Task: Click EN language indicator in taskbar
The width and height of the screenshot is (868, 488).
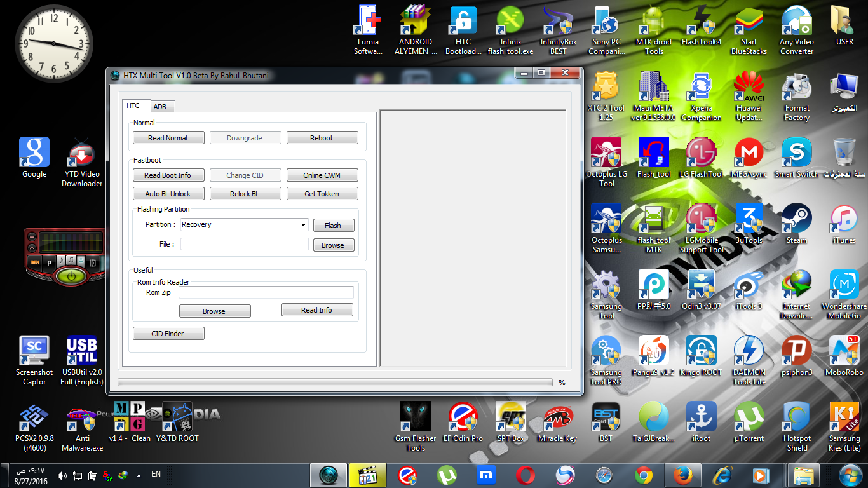Action: tap(156, 474)
